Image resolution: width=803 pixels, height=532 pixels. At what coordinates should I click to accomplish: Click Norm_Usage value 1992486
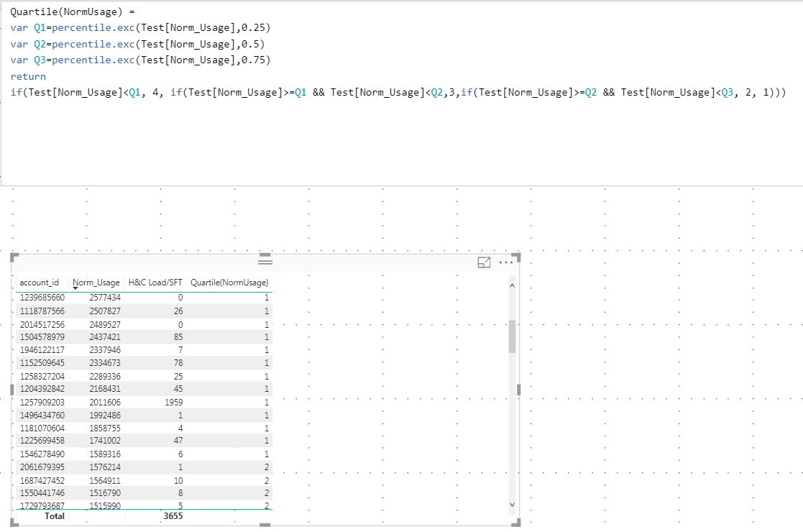click(x=105, y=416)
